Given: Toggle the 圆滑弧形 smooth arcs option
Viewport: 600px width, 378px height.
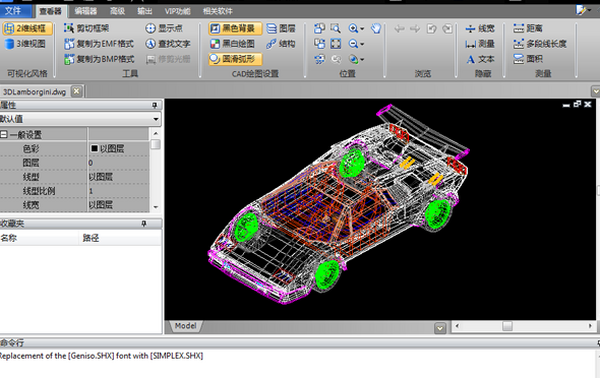Looking at the screenshot, I should pyautogui.click(x=235, y=59).
